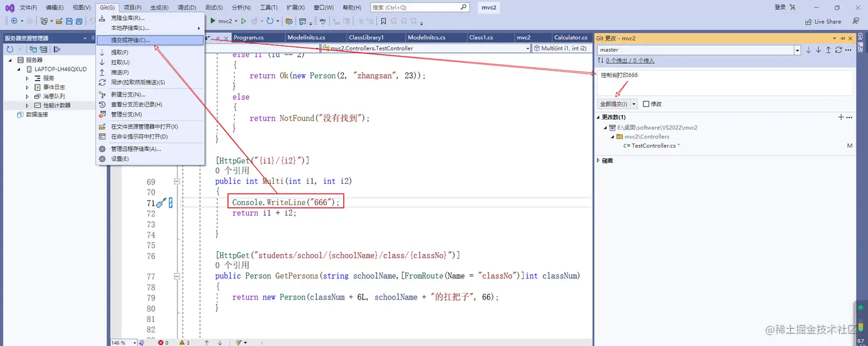Select 消息队列 in the Server Explorer tree
868x346 pixels.
54,97
